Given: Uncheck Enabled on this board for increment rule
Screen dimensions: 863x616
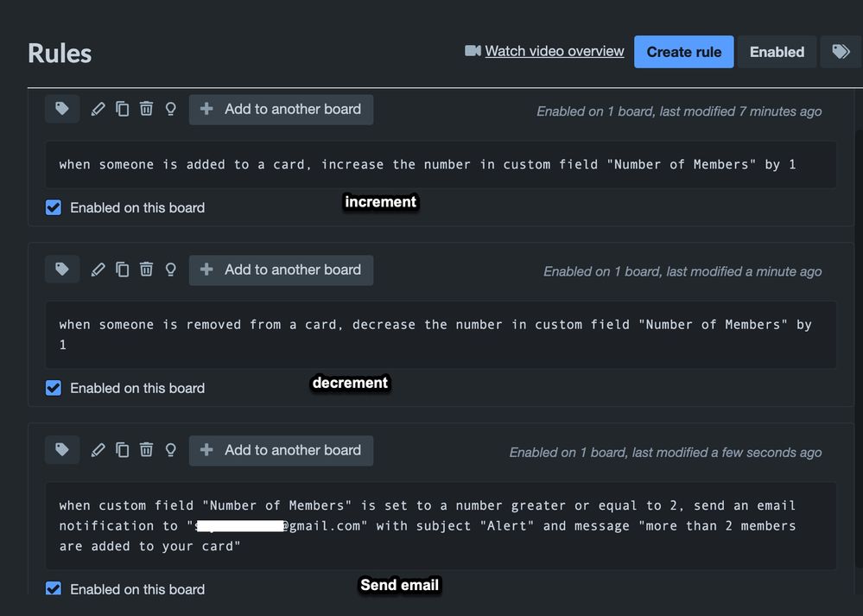Looking at the screenshot, I should (x=53, y=207).
